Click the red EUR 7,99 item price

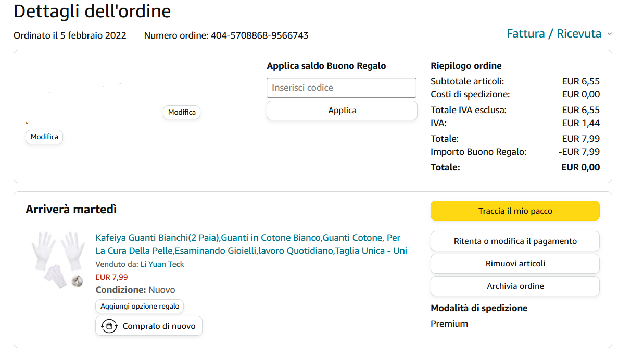(112, 277)
